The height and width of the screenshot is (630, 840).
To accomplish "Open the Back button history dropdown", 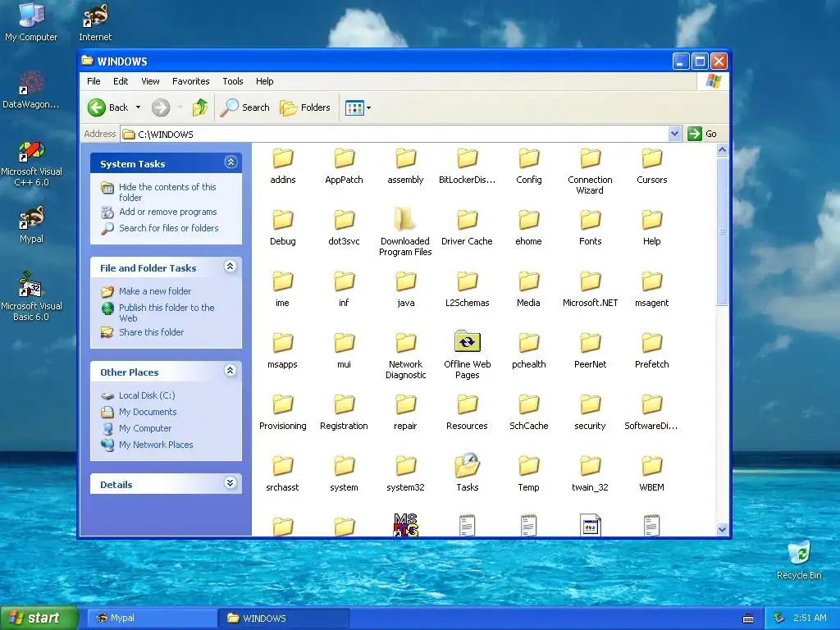I will (x=138, y=107).
